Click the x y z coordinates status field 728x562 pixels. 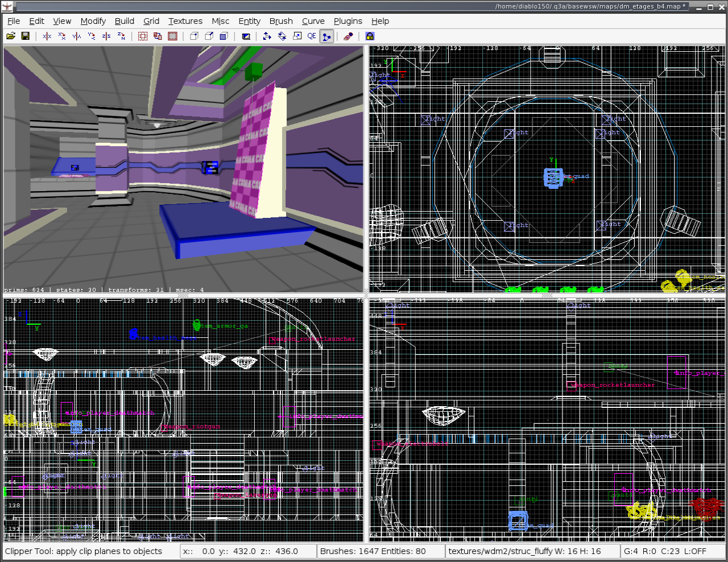tap(249, 551)
